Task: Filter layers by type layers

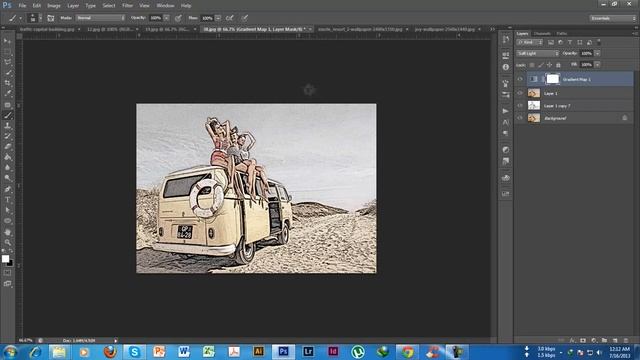Action: (570, 42)
